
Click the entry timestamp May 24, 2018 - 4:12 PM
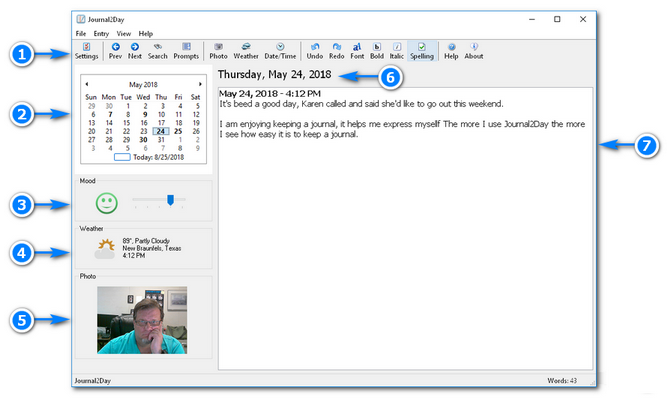tap(270, 94)
